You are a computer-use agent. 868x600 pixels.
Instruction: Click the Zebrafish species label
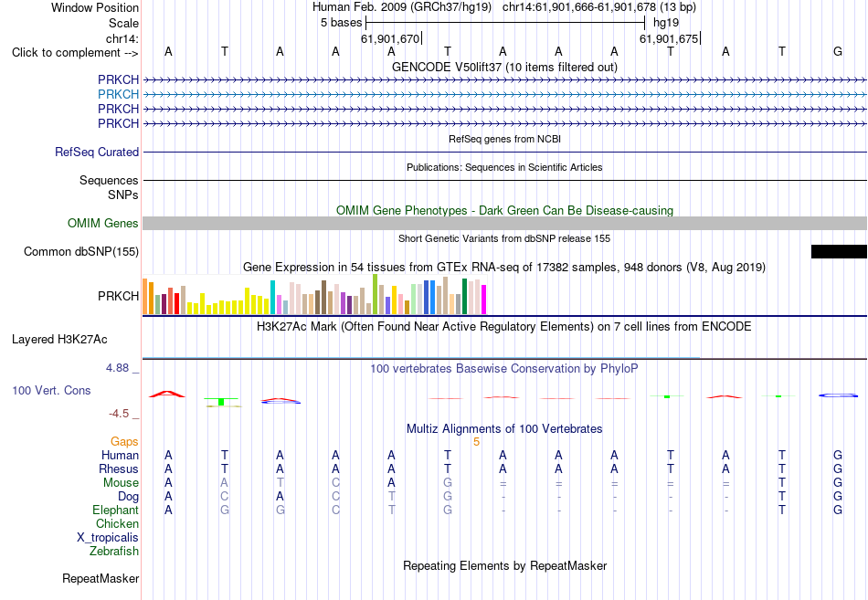coord(114,552)
